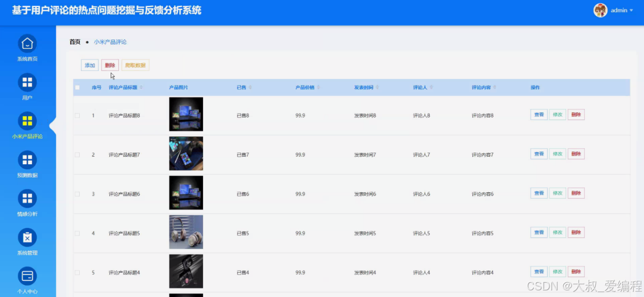Click the 系统管理 menu label
The image size is (644, 297).
pyautogui.click(x=27, y=253)
